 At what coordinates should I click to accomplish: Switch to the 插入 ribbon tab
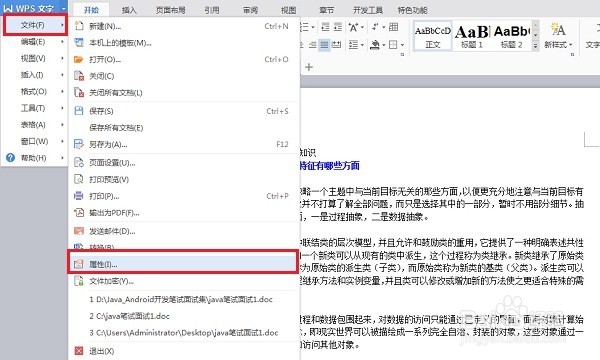point(129,10)
